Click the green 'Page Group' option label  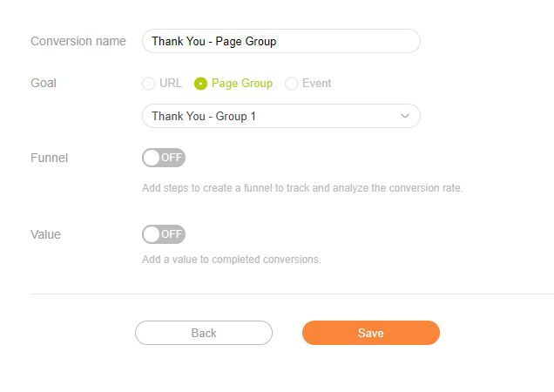(241, 84)
